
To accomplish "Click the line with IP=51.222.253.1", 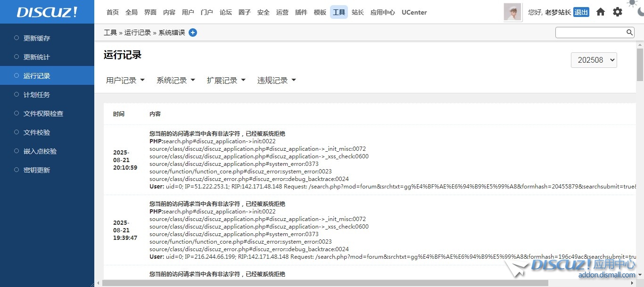I will click(x=393, y=187).
